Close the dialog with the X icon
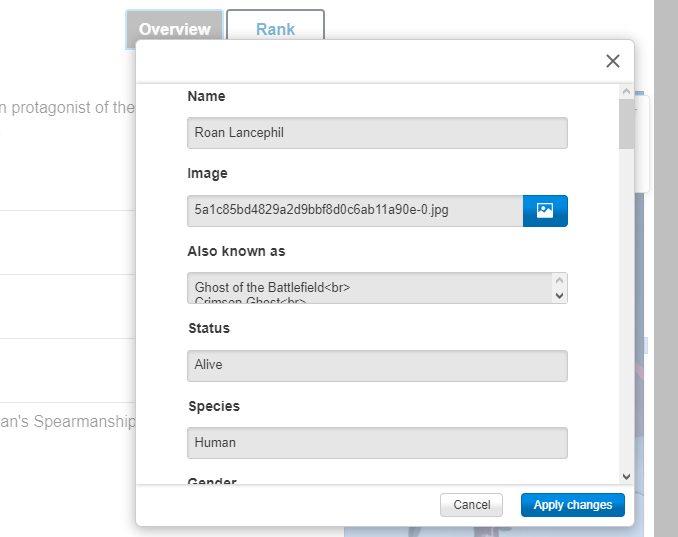The image size is (678, 537). point(613,61)
